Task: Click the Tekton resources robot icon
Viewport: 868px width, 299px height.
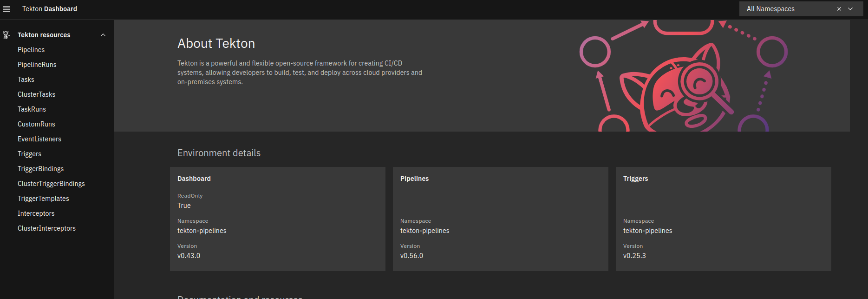Action: point(7,35)
